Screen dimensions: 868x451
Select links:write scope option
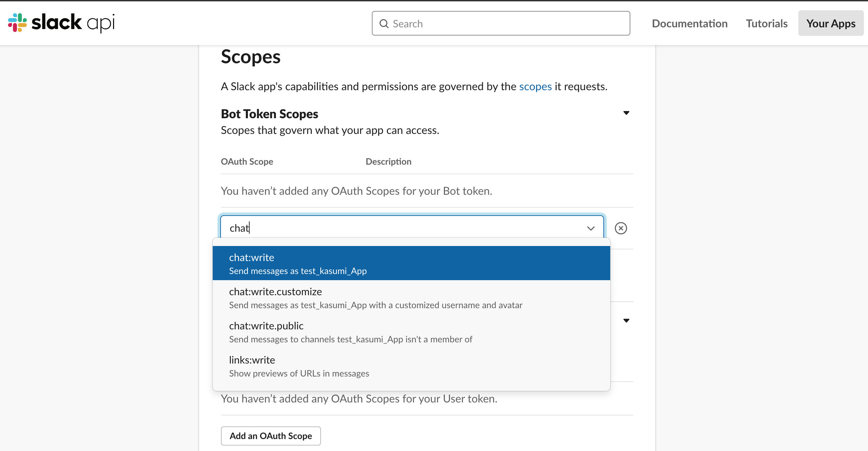pyautogui.click(x=411, y=366)
